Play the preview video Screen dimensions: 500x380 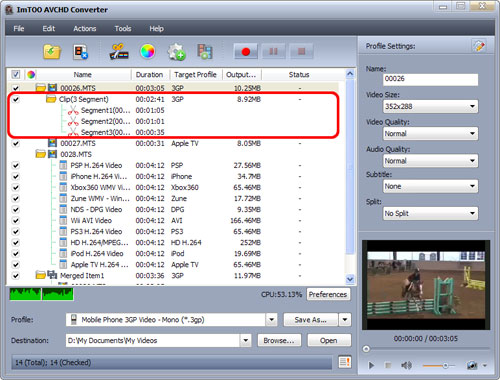click(371, 365)
